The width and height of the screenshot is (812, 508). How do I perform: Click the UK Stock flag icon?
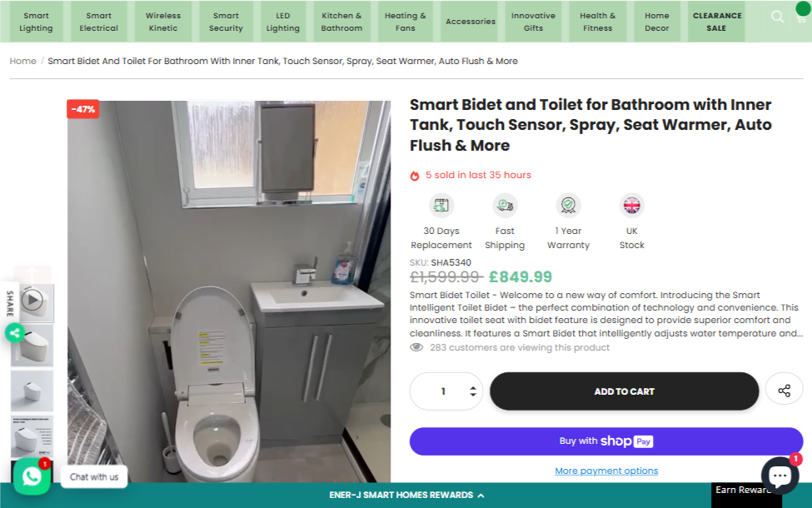[632, 205]
